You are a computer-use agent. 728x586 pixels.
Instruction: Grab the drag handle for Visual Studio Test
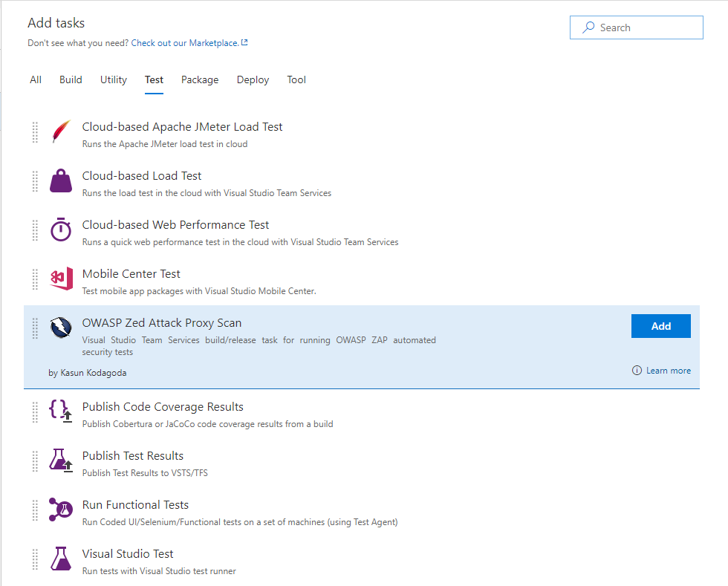click(35, 559)
